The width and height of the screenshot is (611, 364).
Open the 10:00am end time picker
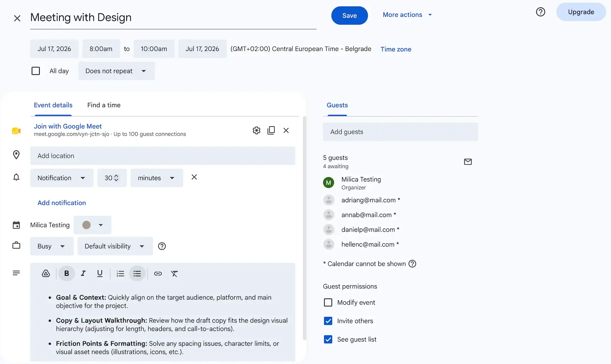(154, 49)
